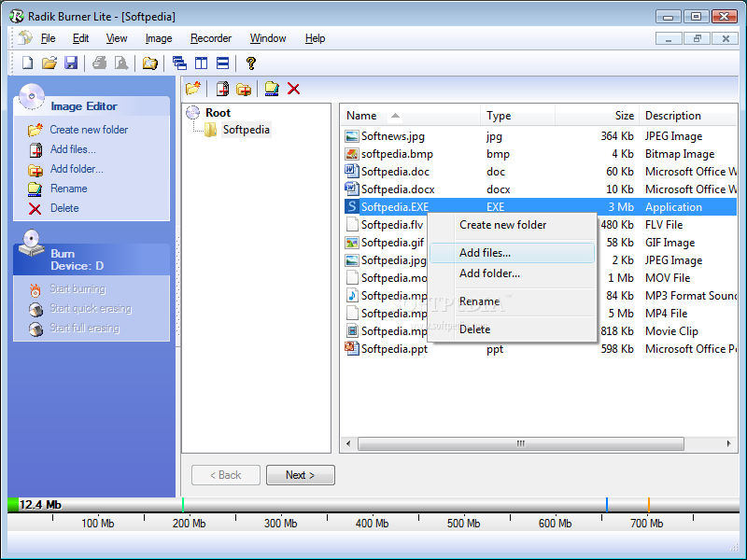The image size is (747, 560).
Task: Open the Help menu
Action: 316,38
